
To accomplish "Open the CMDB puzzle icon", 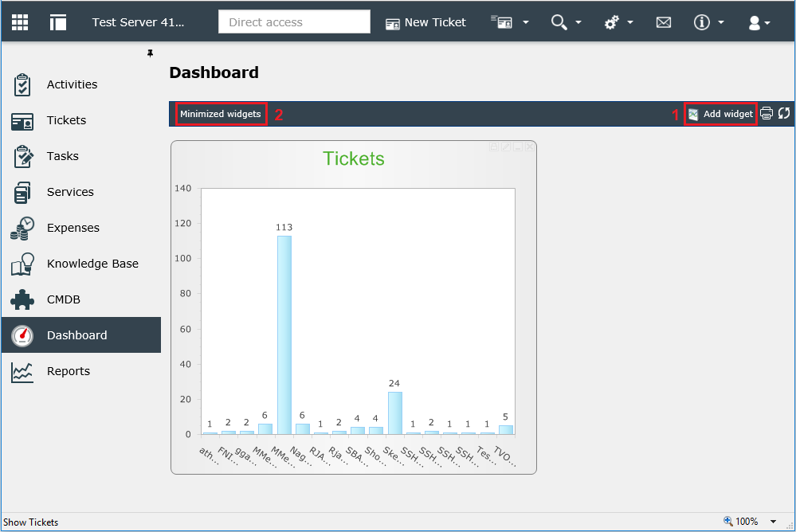I will coord(22,299).
